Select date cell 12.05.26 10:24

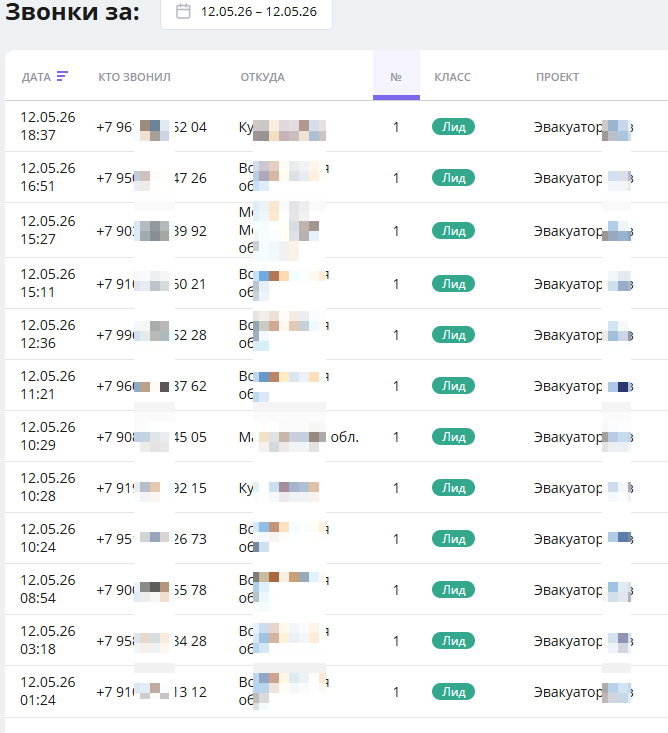(48, 538)
